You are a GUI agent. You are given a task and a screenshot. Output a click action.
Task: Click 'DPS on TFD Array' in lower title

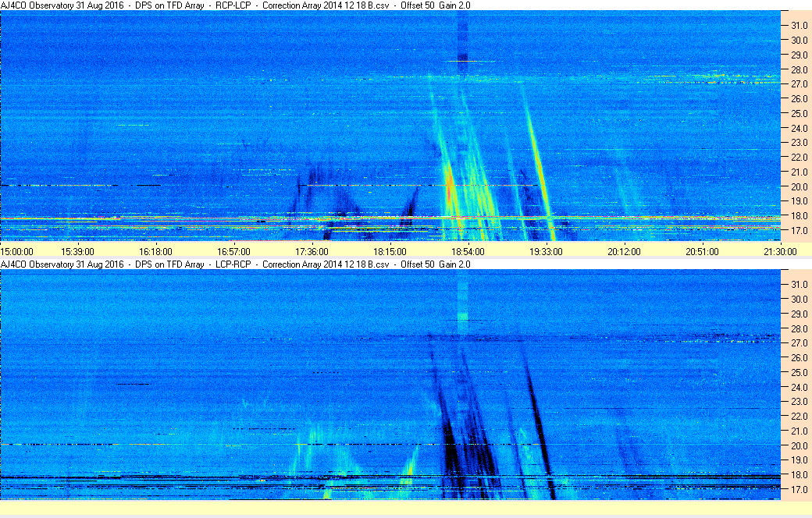point(170,264)
